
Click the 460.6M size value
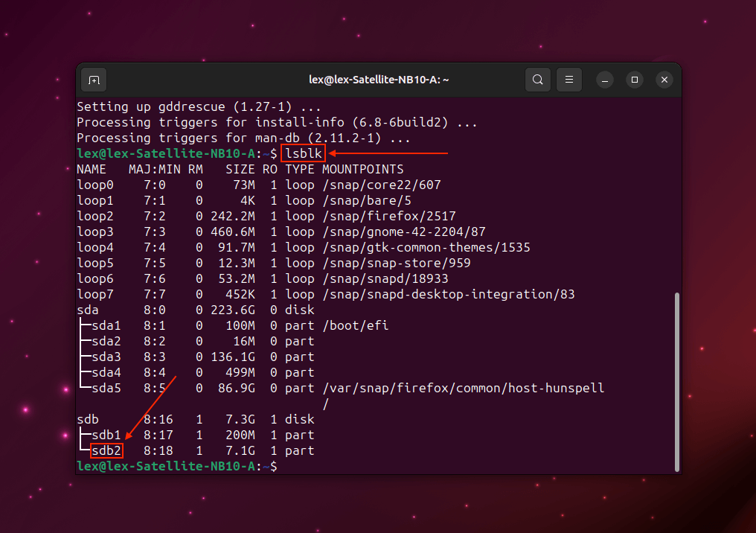pyautogui.click(x=233, y=232)
